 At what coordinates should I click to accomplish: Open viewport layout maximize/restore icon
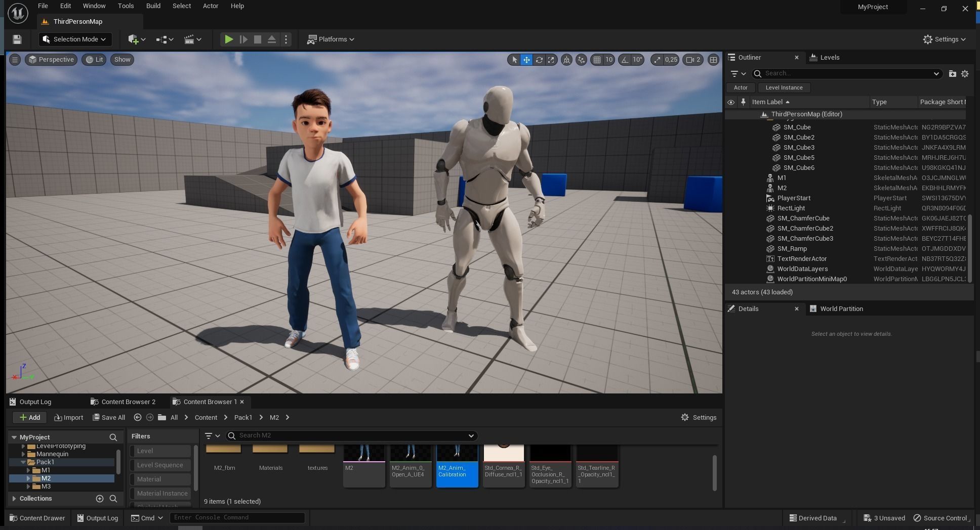tap(713, 60)
